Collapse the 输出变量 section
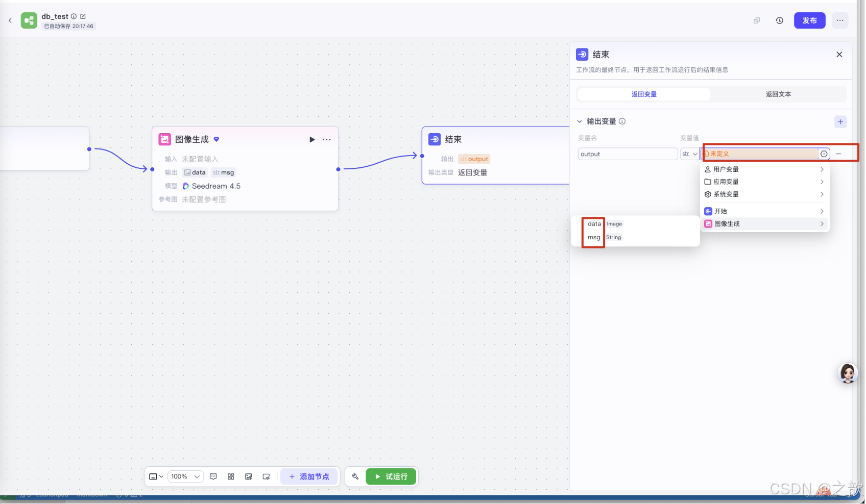Viewport: 866px width, 504px height. [580, 121]
